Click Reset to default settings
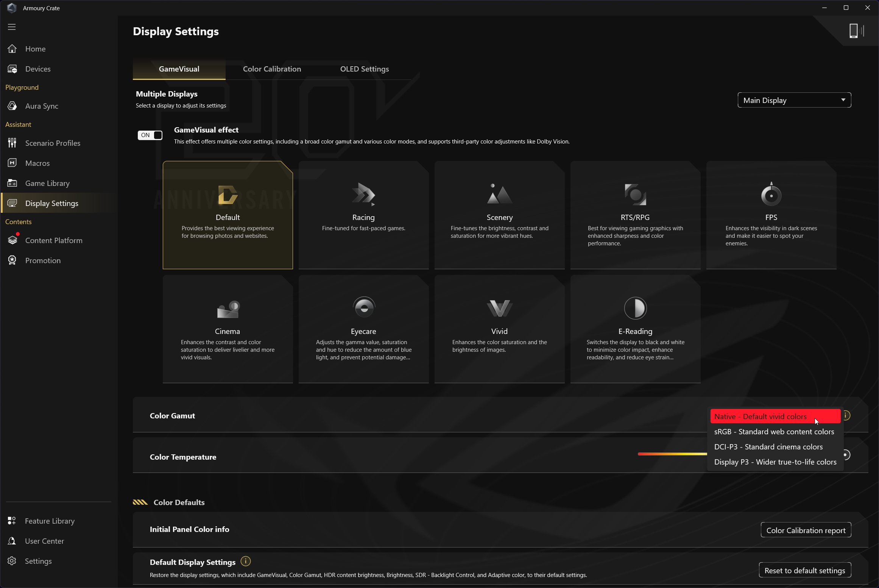This screenshot has width=879, height=588. tap(805, 571)
